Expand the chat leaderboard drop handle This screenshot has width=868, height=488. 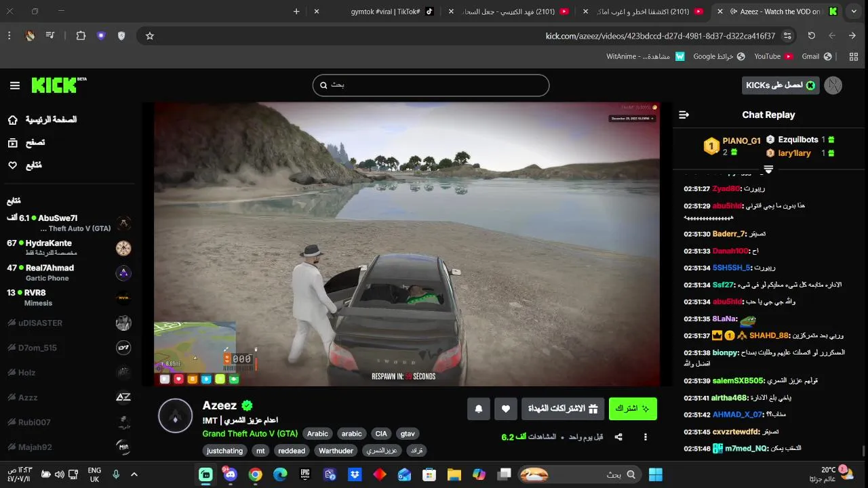tap(768, 169)
